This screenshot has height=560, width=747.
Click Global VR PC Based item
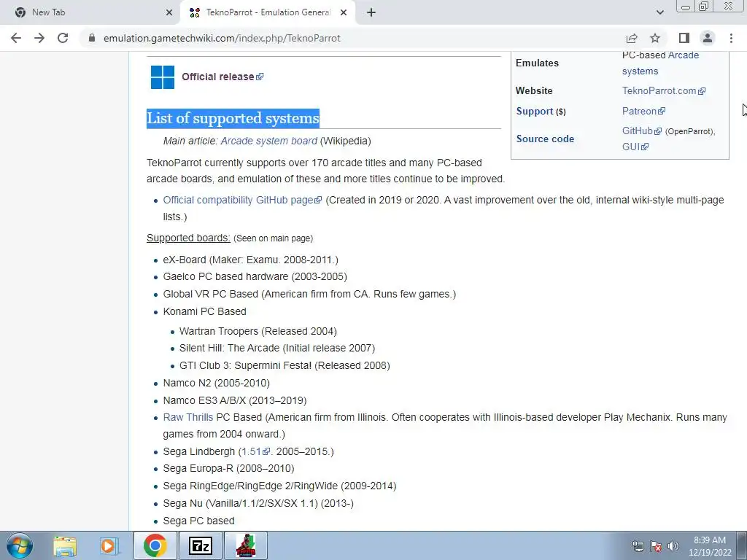[309, 294]
